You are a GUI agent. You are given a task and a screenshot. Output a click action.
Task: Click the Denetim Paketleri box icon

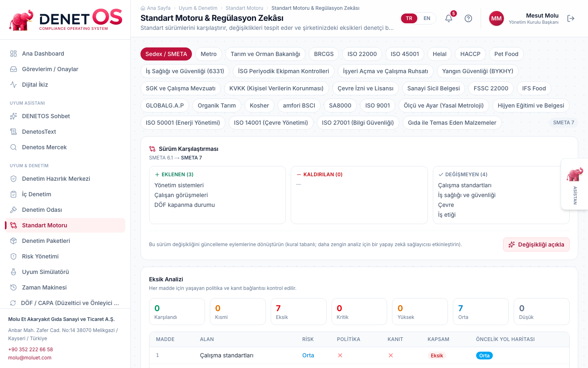(x=13, y=241)
